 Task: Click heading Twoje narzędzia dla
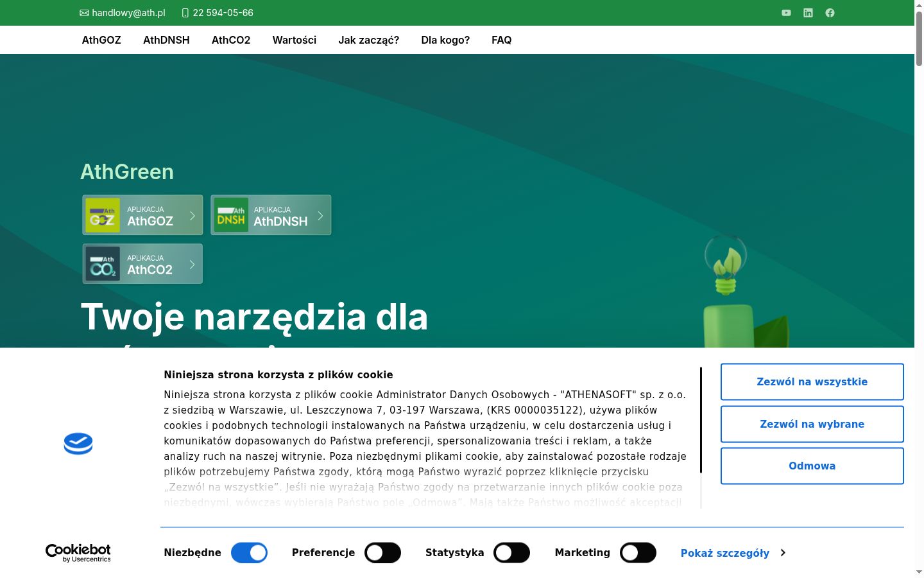(x=254, y=317)
